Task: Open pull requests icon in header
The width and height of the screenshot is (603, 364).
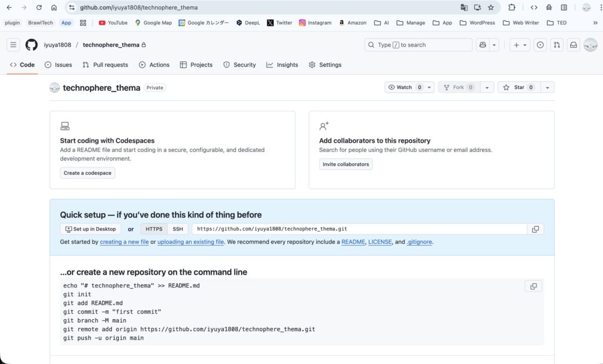Action: click(x=556, y=45)
